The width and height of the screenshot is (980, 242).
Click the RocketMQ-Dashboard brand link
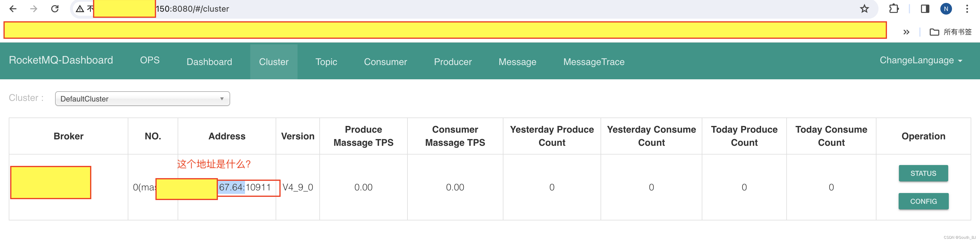(61, 60)
